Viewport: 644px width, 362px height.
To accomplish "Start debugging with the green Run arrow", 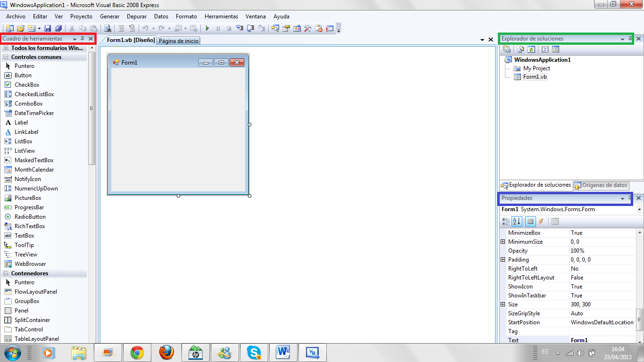I will 207,28.
